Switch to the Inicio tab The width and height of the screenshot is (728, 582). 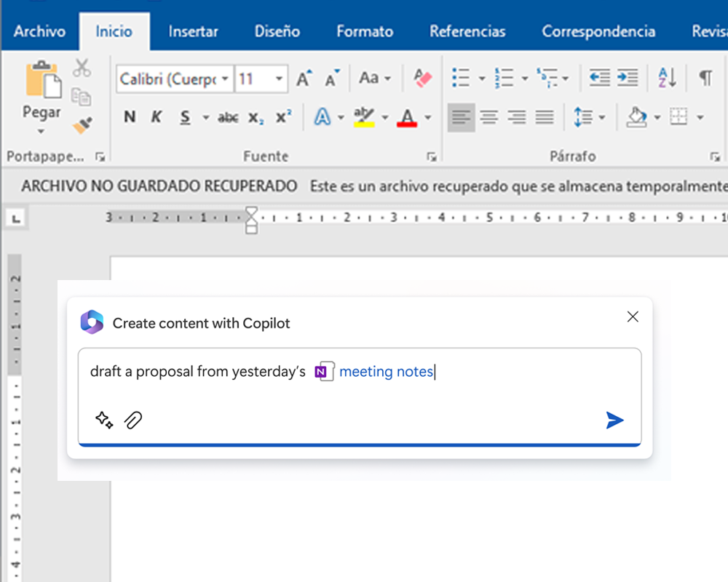coord(114,31)
